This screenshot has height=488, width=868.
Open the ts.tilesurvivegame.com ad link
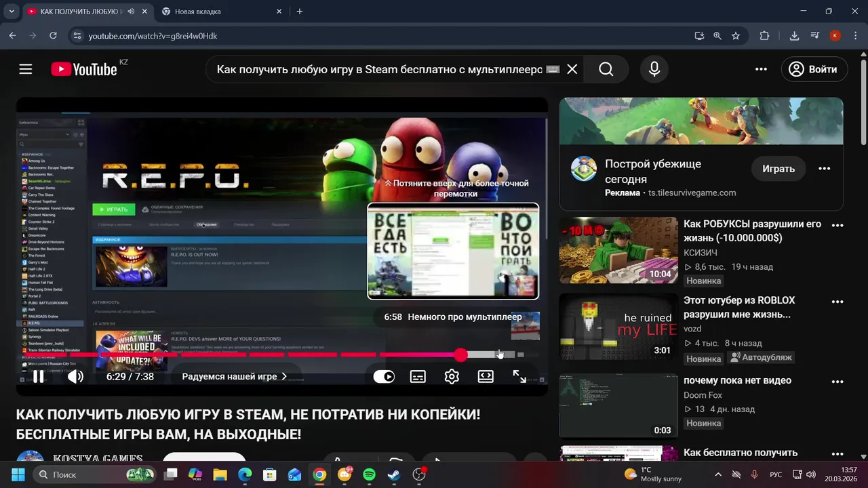coord(692,192)
